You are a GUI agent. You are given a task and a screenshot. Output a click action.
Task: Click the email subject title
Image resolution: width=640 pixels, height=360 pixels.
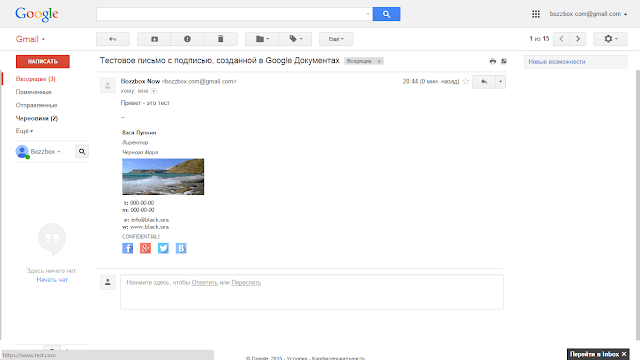tap(220, 60)
